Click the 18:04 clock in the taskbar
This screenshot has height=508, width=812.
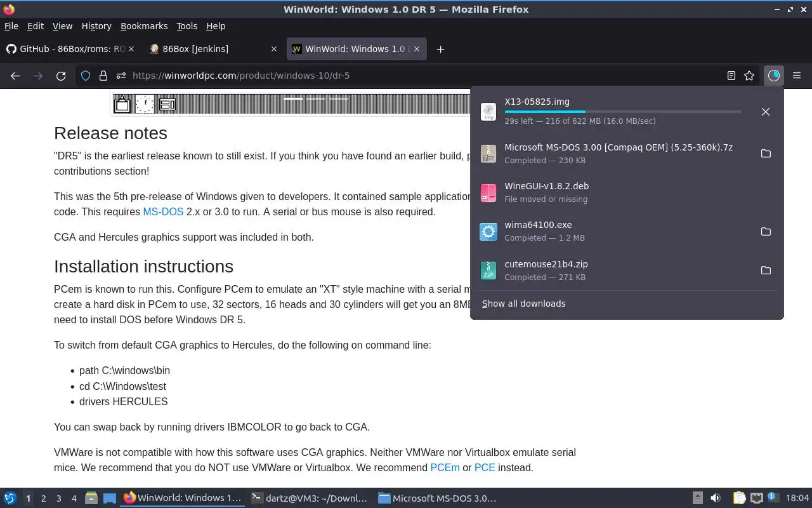point(797,498)
